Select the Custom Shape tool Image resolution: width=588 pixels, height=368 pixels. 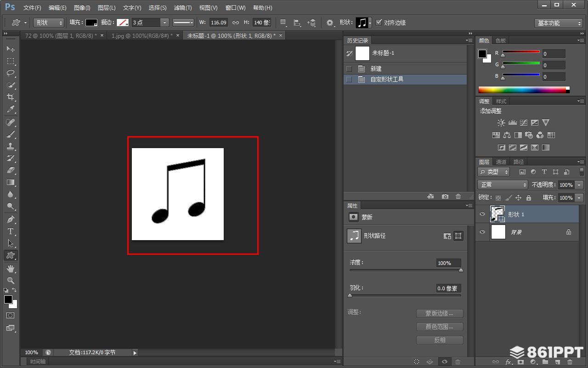11,255
